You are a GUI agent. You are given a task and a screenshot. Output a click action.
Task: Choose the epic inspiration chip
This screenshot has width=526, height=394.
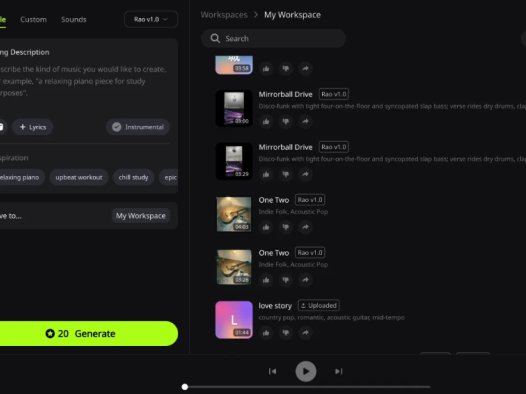pyautogui.click(x=169, y=177)
